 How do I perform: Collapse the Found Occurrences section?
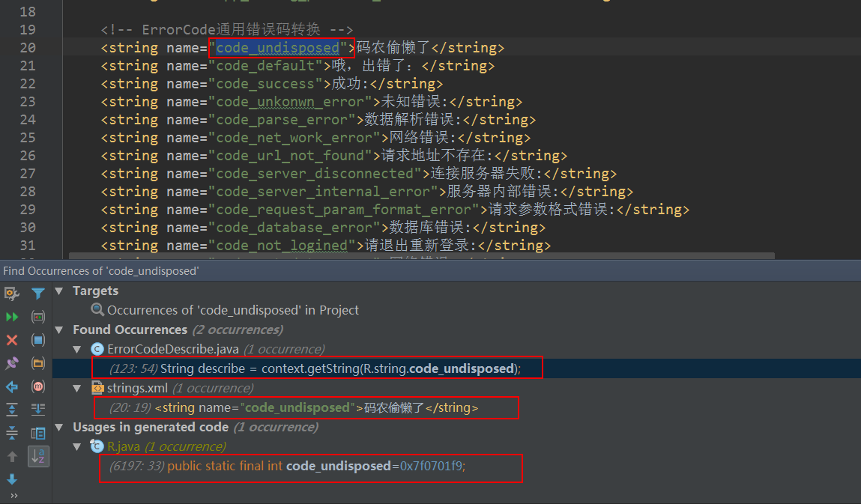pos(58,330)
